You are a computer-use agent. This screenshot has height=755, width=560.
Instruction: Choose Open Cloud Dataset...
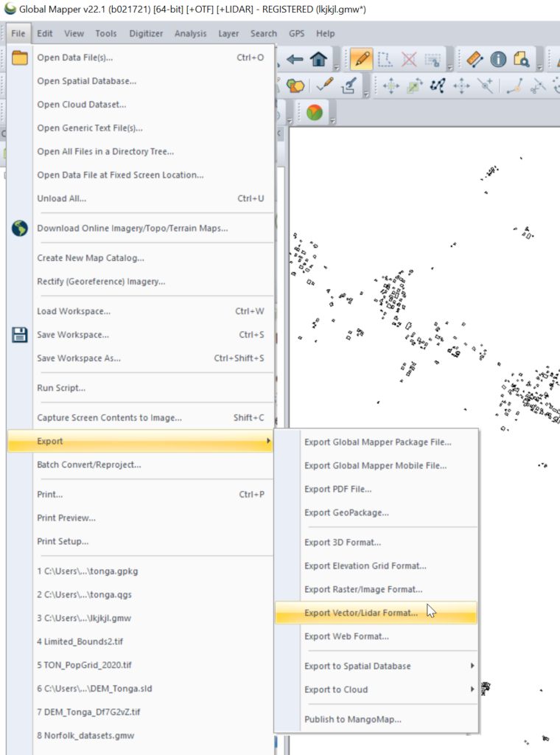141,105
